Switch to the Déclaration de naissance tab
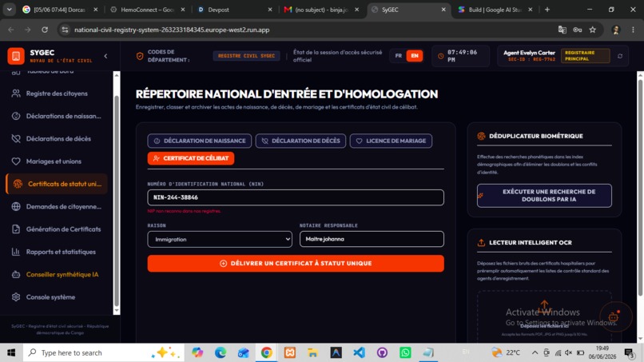The image size is (644, 362). pyautogui.click(x=200, y=141)
